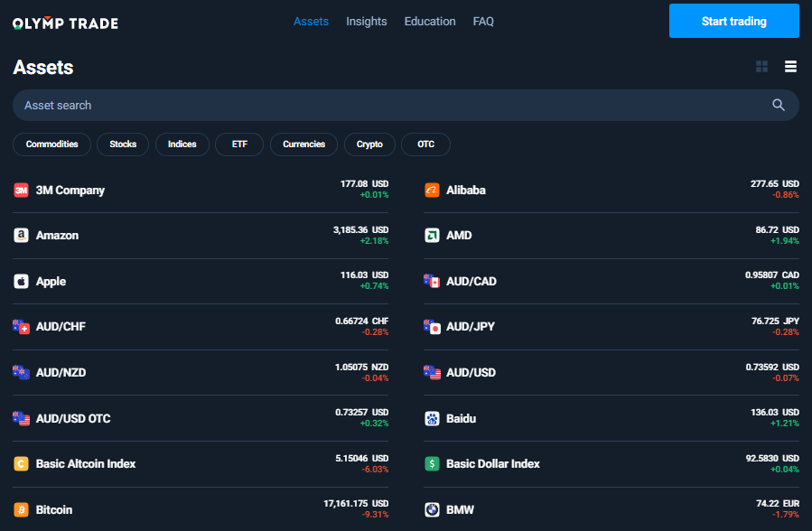Open the Amazon asset name
812x531 pixels.
57,236
